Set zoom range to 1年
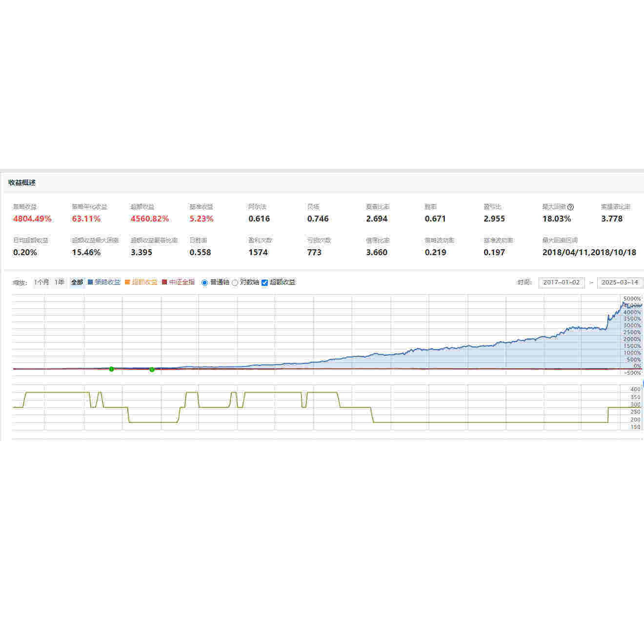This screenshot has width=644, height=644. coord(60,282)
